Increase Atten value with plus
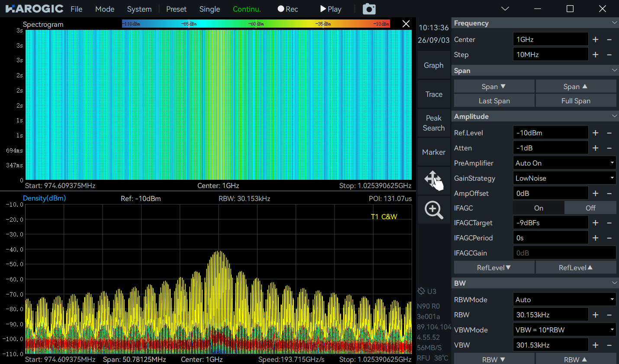Image resolution: width=619 pixels, height=364 pixels. click(596, 148)
